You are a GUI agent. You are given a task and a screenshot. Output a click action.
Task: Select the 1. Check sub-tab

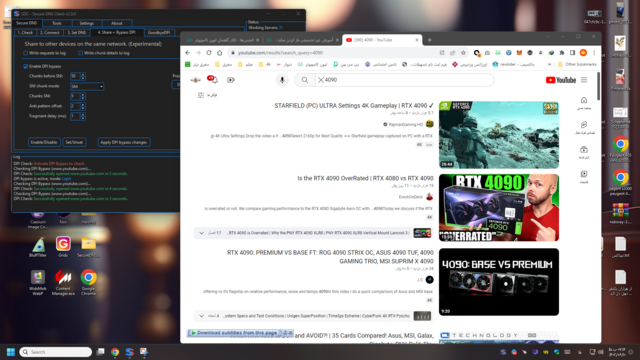(25, 33)
